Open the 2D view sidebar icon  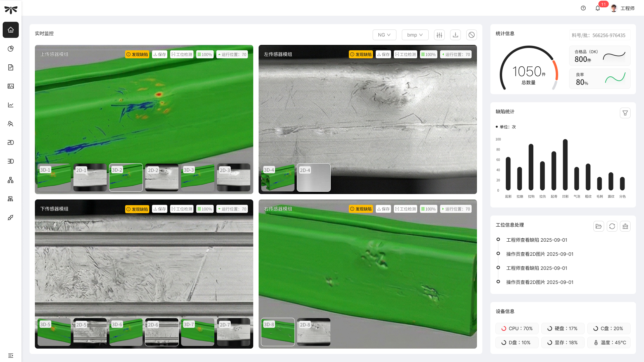tap(11, 142)
